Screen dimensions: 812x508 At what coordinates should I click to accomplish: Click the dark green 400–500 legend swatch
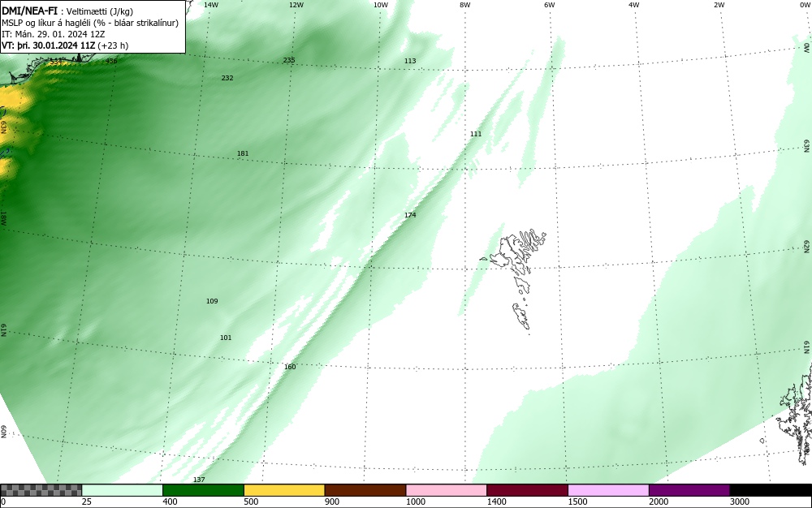pos(203,490)
